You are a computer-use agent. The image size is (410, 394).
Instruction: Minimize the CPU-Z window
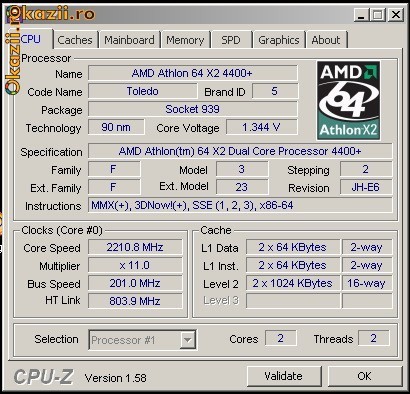361,15
